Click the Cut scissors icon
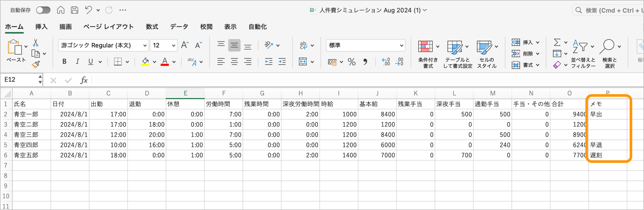 tap(36, 42)
